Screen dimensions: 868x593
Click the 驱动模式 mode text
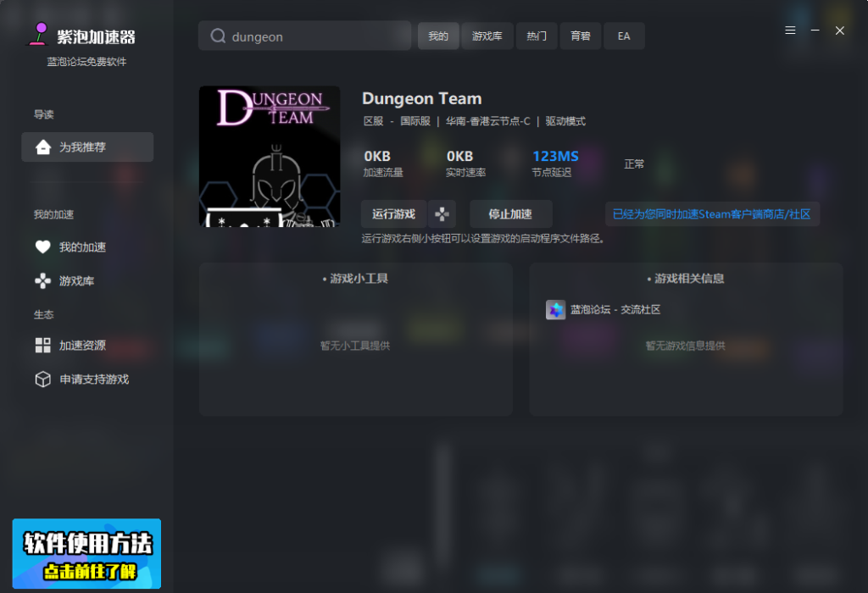pos(565,121)
